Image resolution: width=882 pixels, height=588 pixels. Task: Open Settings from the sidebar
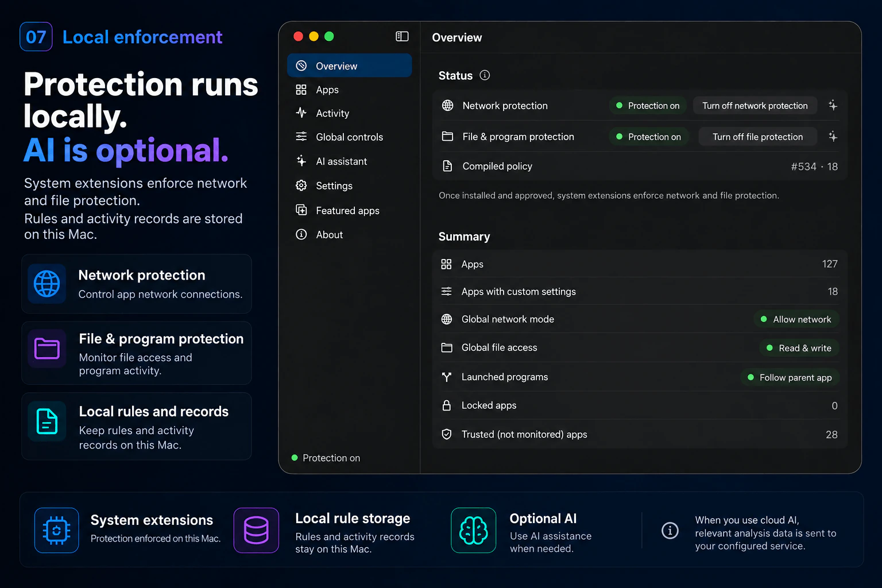(349, 185)
